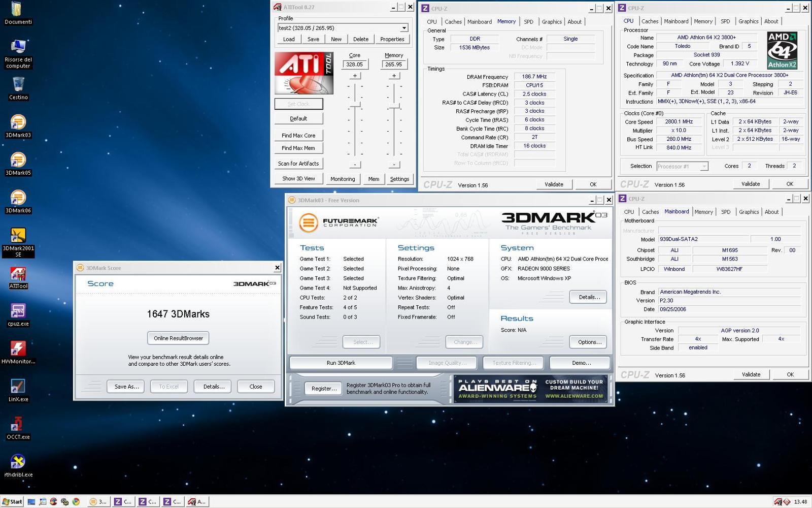The width and height of the screenshot is (812, 508).
Task: Close the 3DMark Score dialog via Close button
Action: (x=256, y=387)
